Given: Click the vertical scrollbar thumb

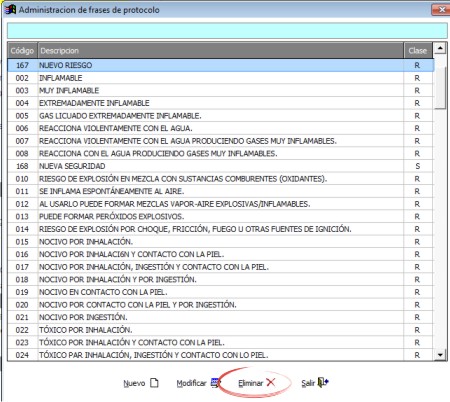Looking at the screenshot, I should (x=440, y=88).
